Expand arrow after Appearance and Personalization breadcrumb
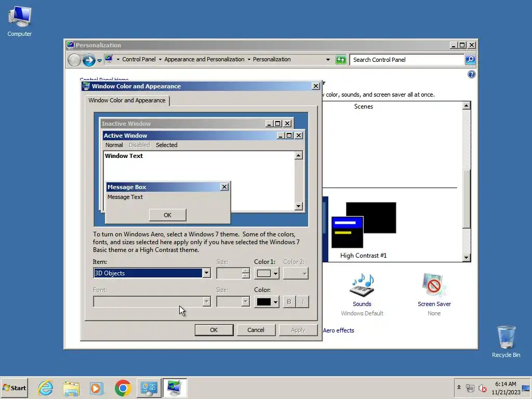 coord(249,59)
